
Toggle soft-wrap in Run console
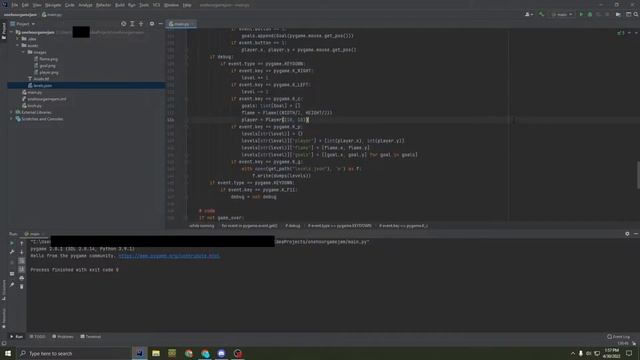click(x=22, y=261)
